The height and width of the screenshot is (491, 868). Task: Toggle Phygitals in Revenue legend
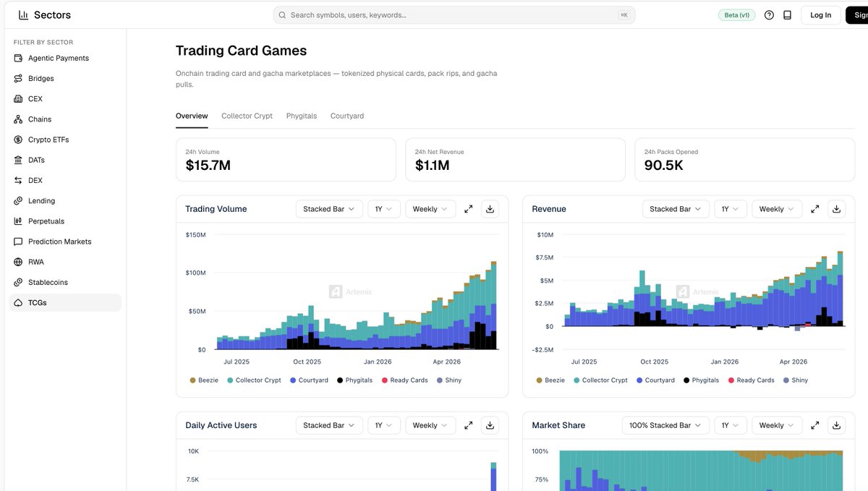pos(701,380)
